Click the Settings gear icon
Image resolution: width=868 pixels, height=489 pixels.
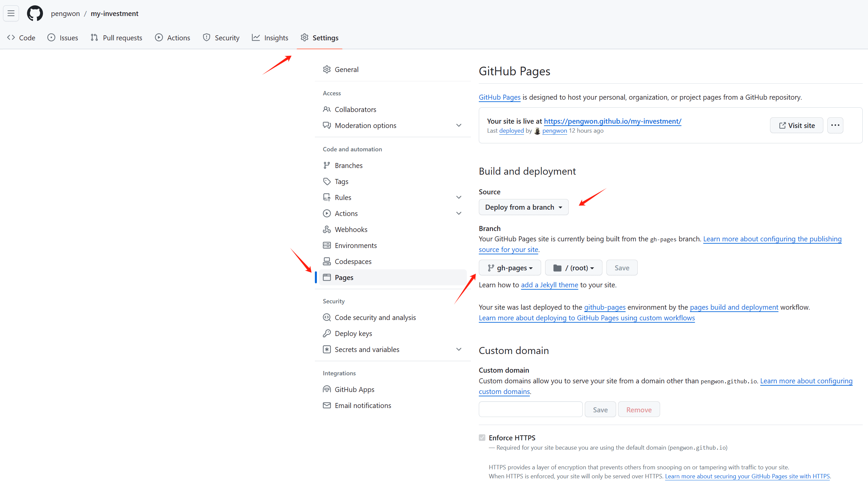304,38
